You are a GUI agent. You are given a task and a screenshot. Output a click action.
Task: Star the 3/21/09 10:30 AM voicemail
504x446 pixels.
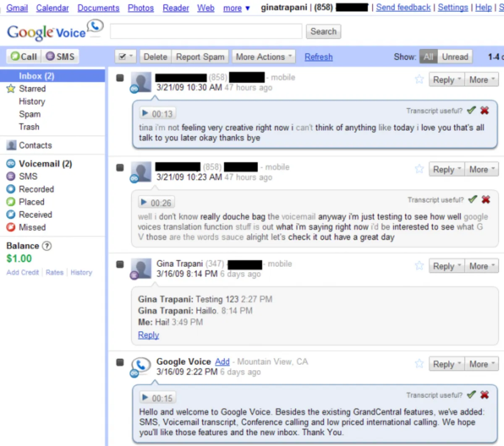pyautogui.click(x=419, y=79)
